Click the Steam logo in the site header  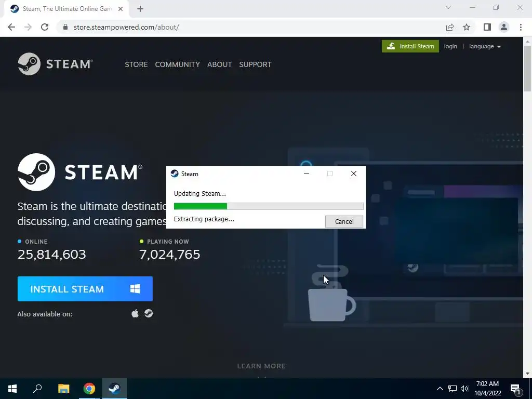pos(55,64)
